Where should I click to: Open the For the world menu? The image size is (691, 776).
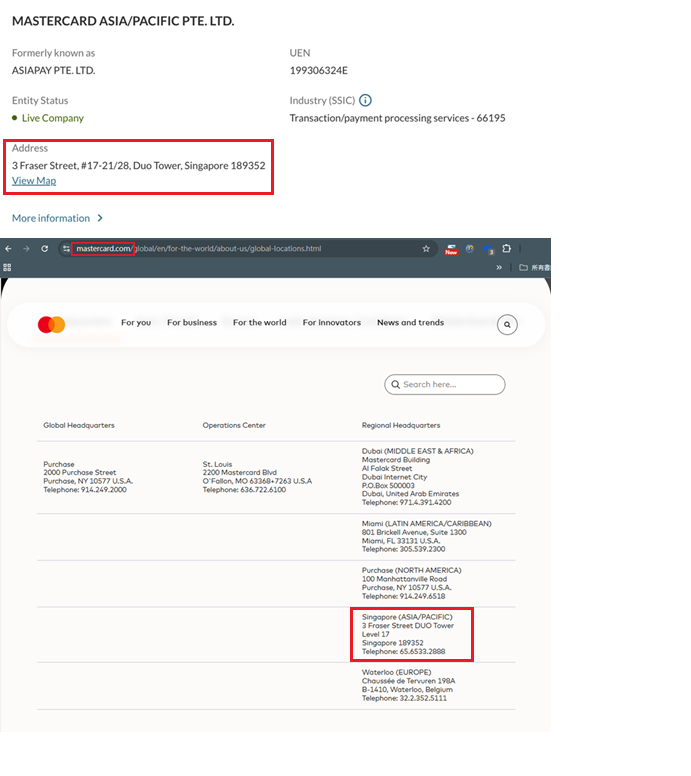(x=259, y=323)
